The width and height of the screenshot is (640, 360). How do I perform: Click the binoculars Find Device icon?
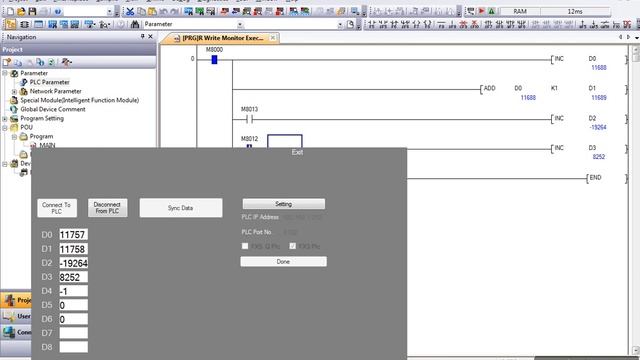pyautogui.click(x=134, y=24)
